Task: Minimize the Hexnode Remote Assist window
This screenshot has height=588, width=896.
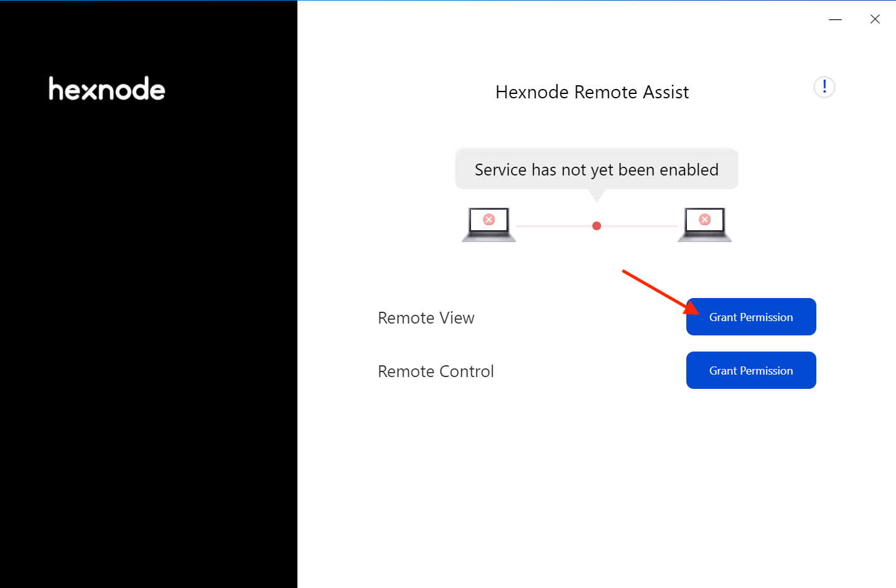Action: [x=835, y=19]
